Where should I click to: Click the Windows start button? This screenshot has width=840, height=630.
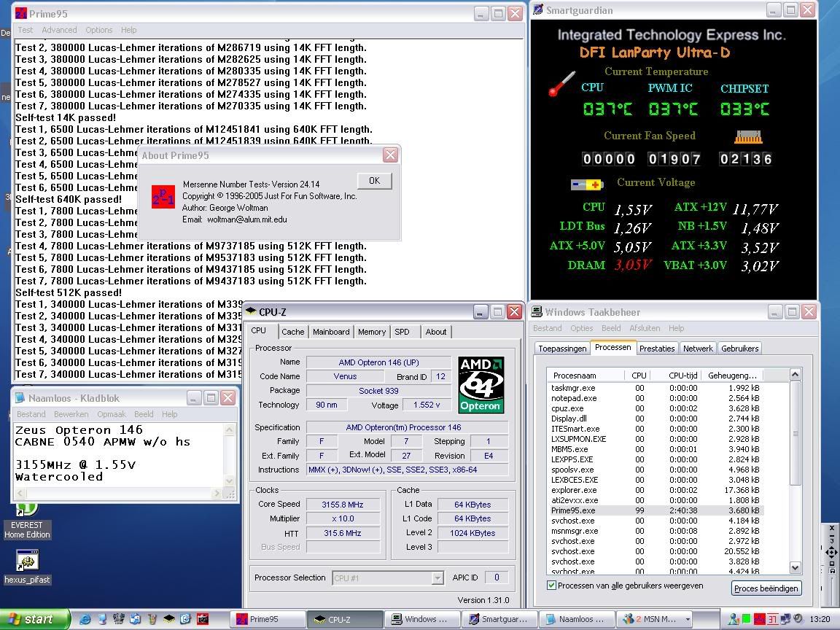coord(35,619)
